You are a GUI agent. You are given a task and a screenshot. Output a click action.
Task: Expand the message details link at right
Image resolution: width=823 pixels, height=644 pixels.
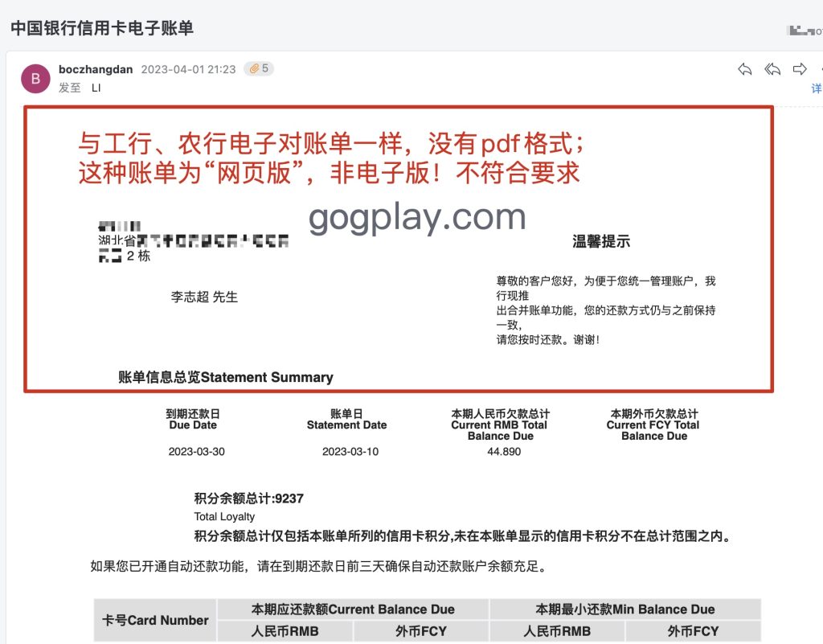coord(817,88)
